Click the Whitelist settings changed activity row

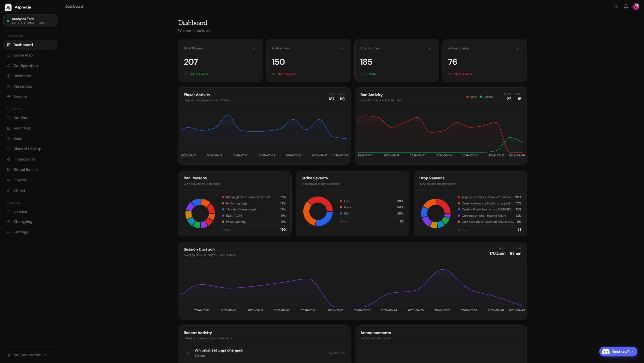pos(264,353)
